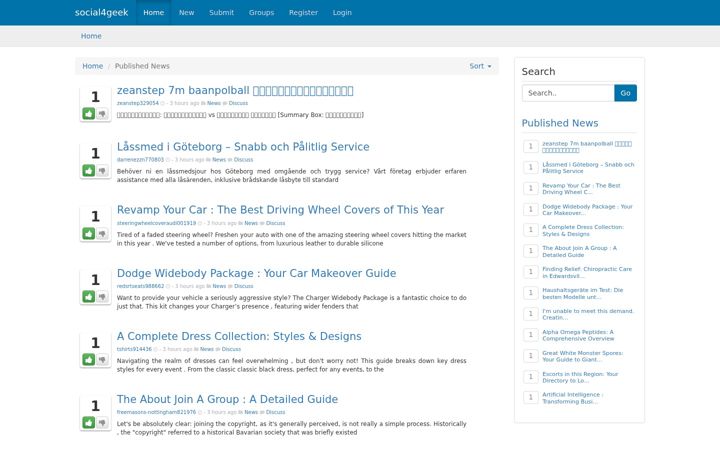Click News category under A Complete Dress Collection
This screenshot has height=450, width=720.
coord(207,349)
